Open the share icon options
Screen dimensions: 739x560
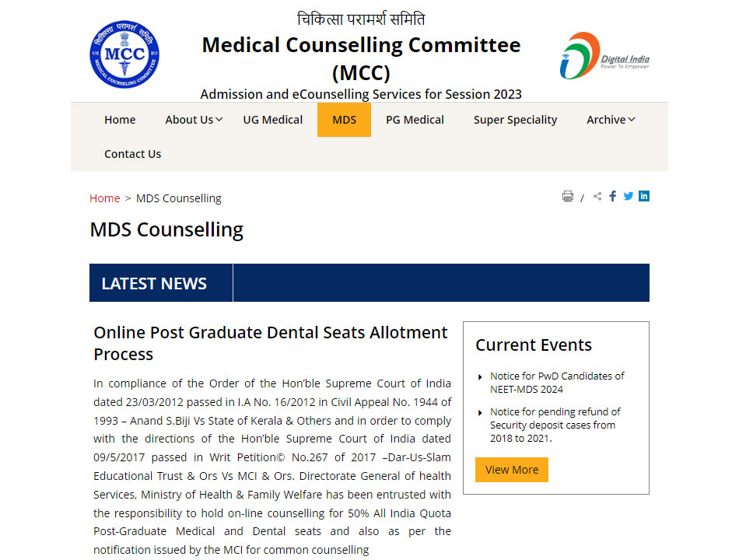pos(597,196)
